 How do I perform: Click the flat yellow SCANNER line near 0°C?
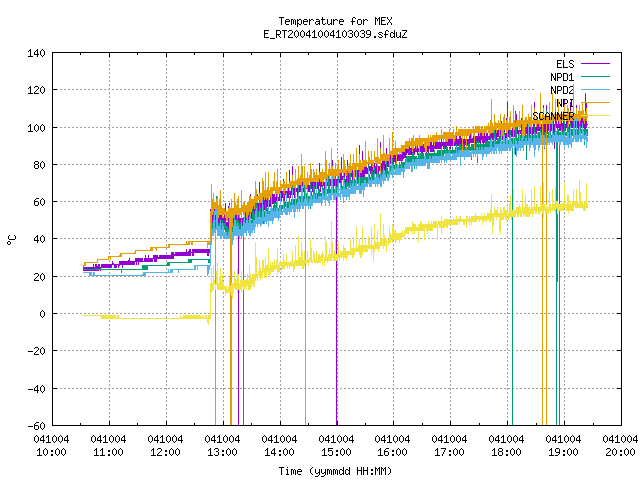(x=147, y=317)
